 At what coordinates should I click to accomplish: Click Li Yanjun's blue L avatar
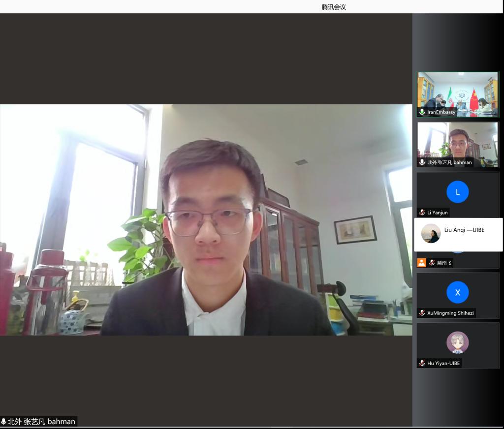[458, 192]
